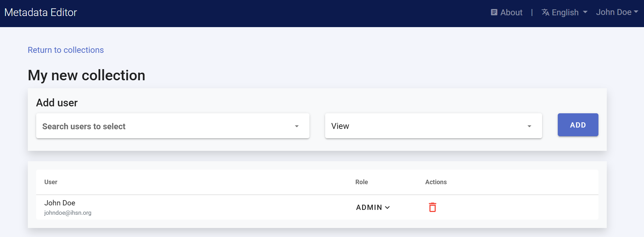Image resolution: width=644 pixels, height=237 pixels.
Task: Select the johndoe@ihsn.org email text
Action: pyautogui.click(x=68, y=213)
